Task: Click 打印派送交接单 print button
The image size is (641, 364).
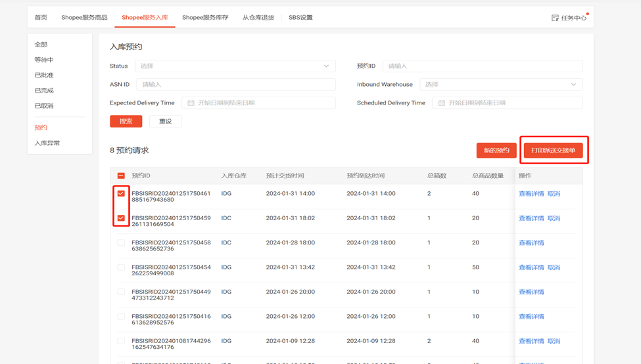Action: click(553, 150)
